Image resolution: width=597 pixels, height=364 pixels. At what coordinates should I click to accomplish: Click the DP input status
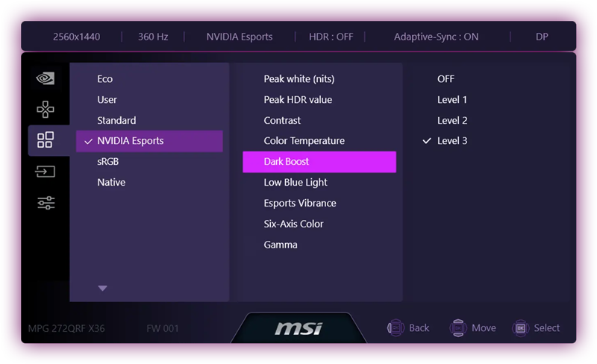(542, 37)
